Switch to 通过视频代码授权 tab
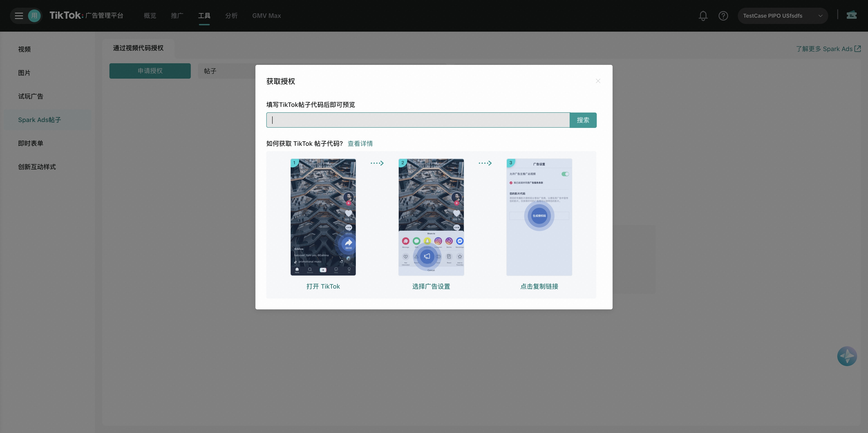The height and width of the screenshot is (433, 868). (x=138, y=48)
